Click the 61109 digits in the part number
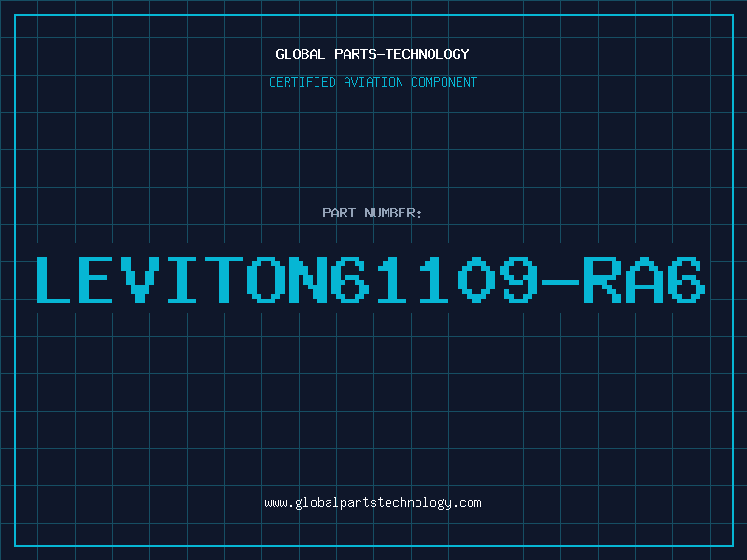 point(435,280)
